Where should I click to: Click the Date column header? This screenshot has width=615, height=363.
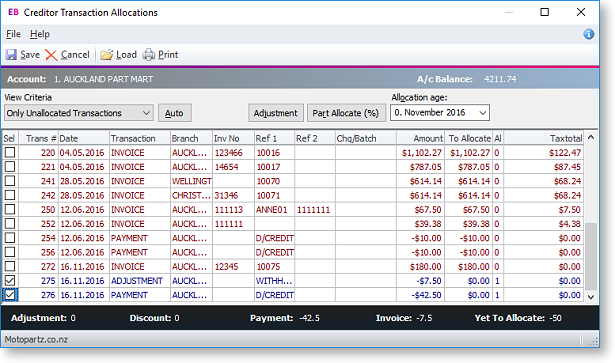(x=84, y=138)
